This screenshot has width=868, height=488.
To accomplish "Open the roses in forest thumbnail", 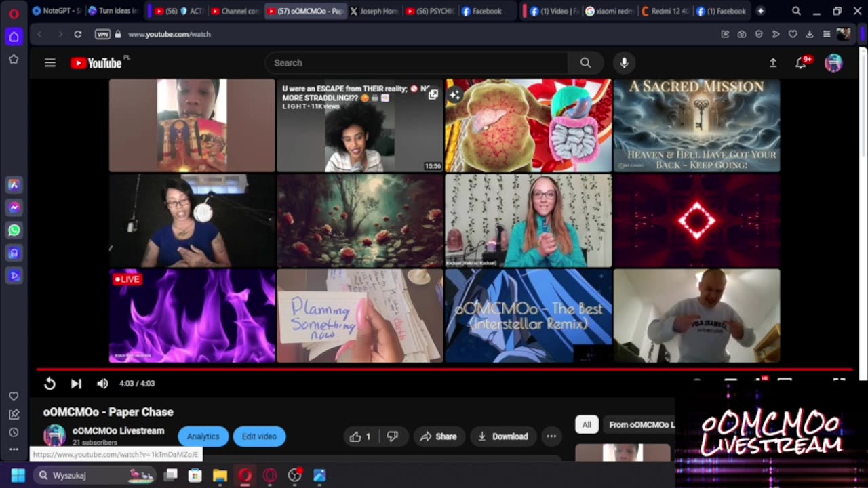I will coord(360,221).
